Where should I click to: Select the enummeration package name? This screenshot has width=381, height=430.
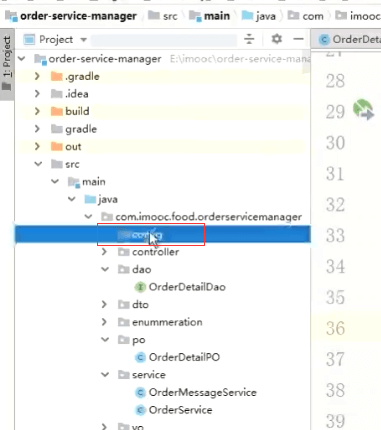167,322
